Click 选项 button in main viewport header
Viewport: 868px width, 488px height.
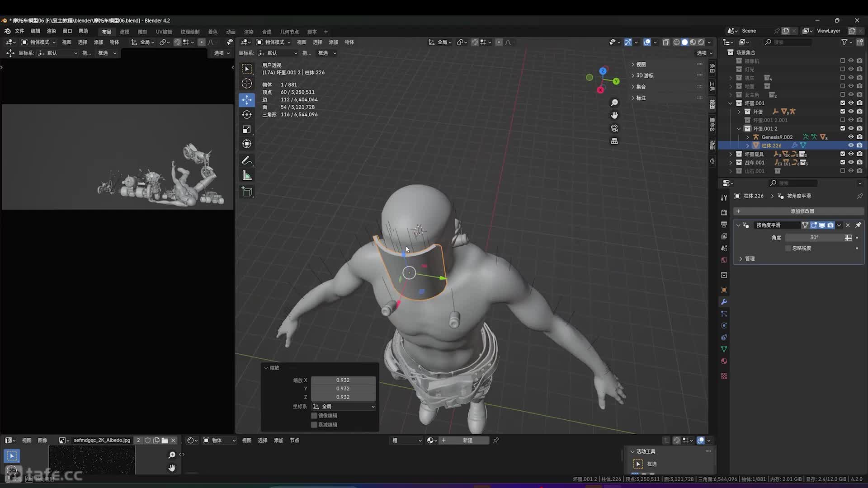(704, 53)
